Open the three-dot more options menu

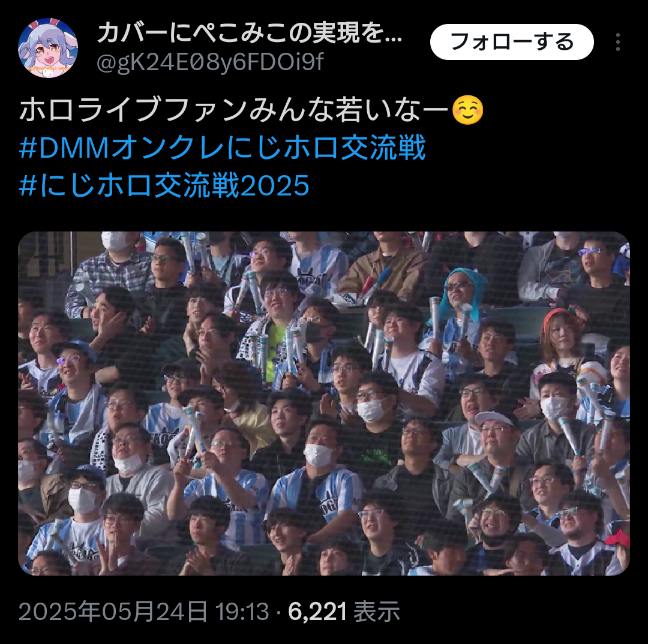pos(618,42)
